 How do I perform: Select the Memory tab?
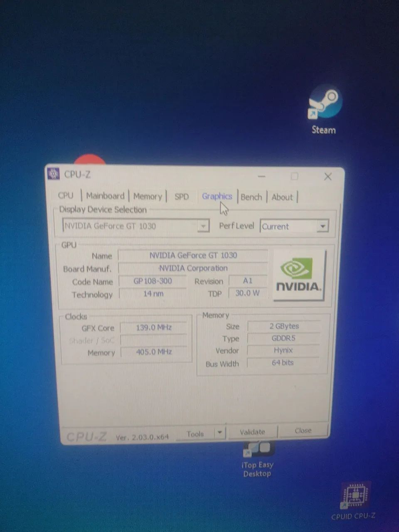pos(148,196)
